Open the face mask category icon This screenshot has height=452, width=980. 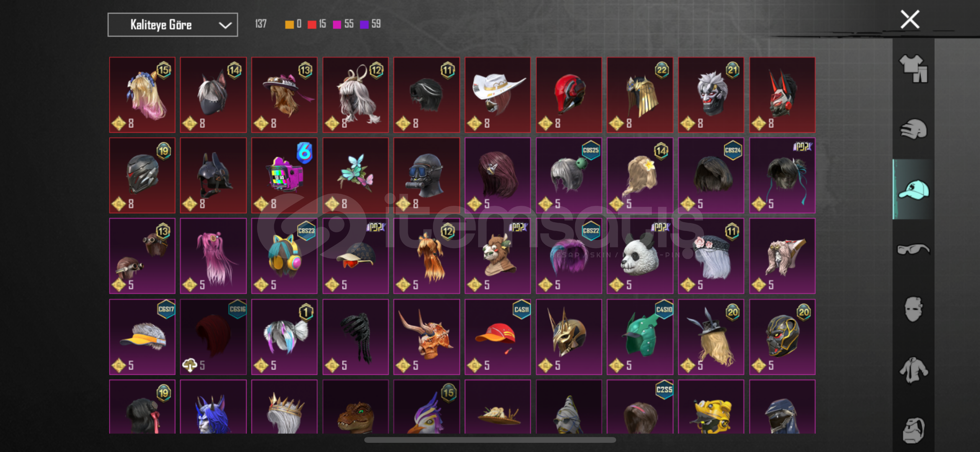[913, 310]
